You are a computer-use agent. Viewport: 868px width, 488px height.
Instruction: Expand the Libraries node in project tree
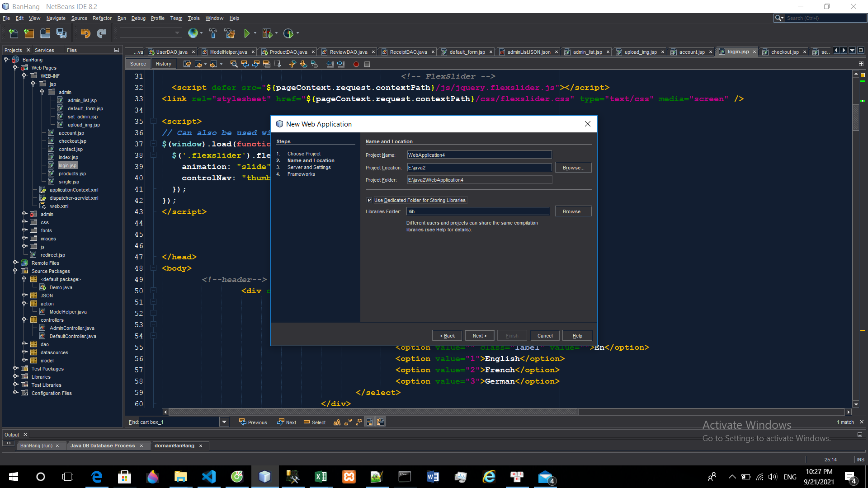pos(15,377)
